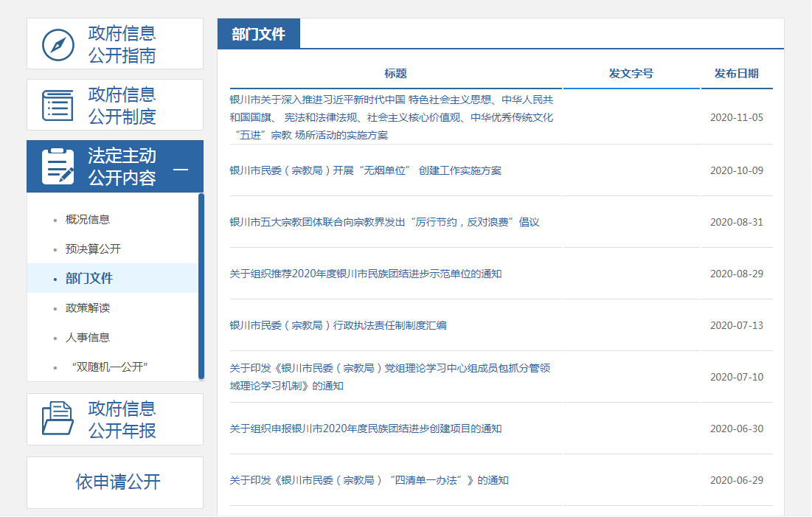Select 部门文件 submenu item
Image resolution: width=812 pixels, height=517 pixels.
pyautogui.click(x=89, y=279)
